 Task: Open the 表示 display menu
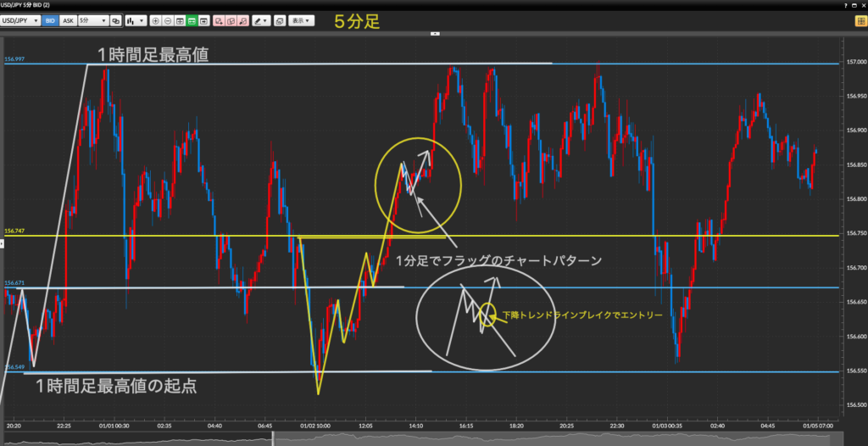coord(299,20)
